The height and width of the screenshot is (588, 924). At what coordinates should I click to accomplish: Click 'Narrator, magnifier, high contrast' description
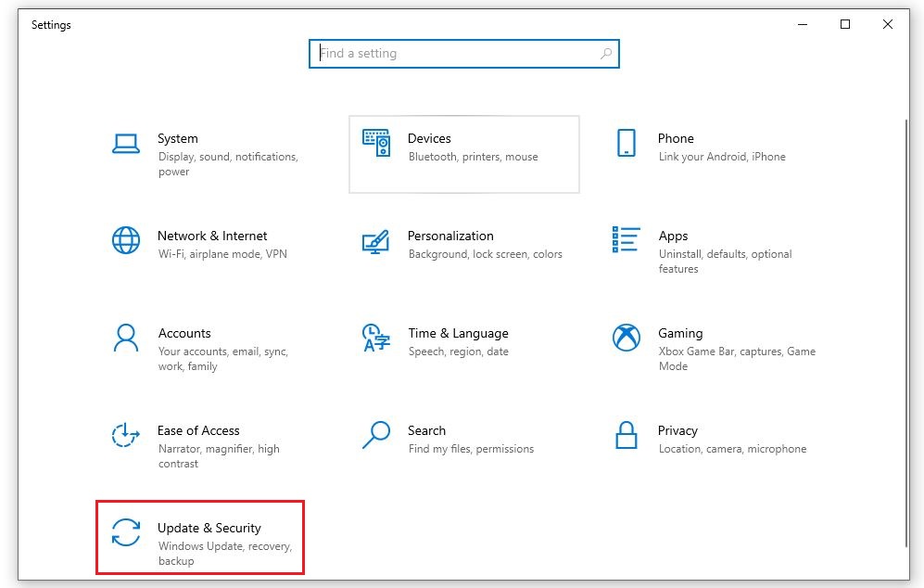(219, 456)
